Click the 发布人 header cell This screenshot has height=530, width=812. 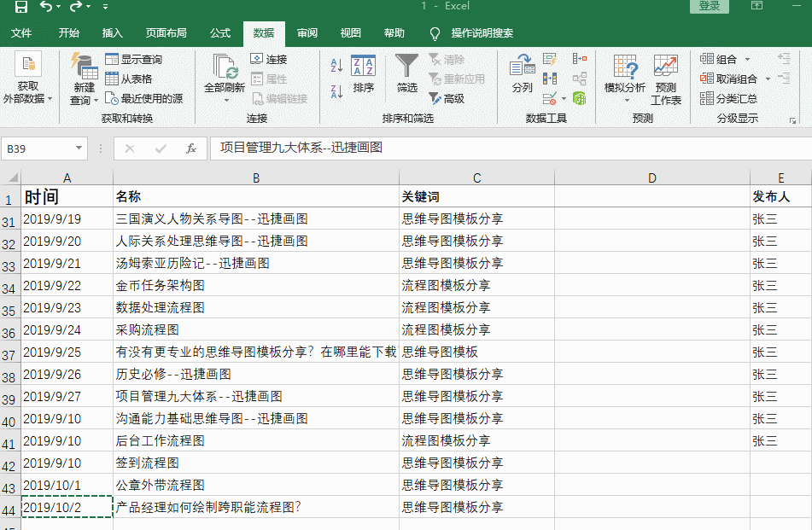[x=780, y=196]
